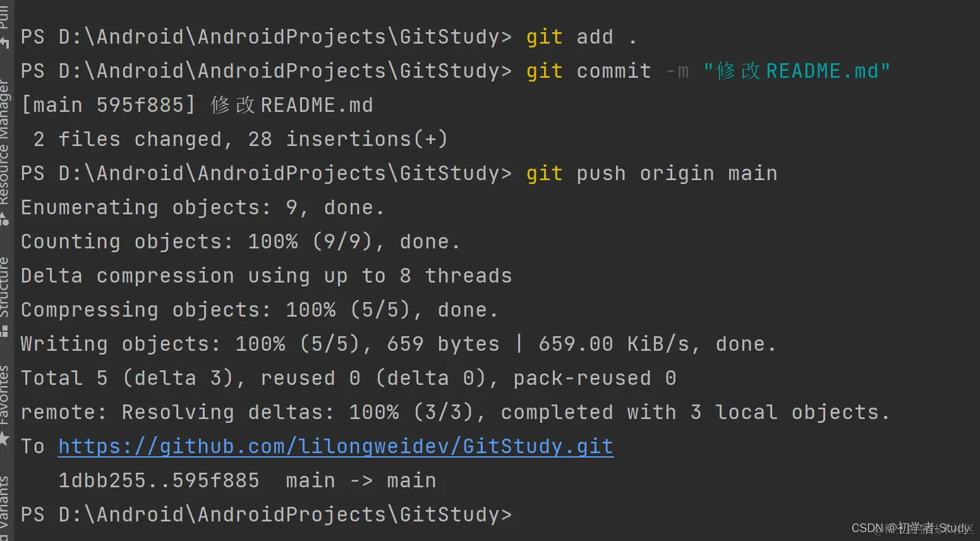Click the 'Writing objects: 100% (5/5)' line
The width and height of the screenshot is (980, 541).
398,344
